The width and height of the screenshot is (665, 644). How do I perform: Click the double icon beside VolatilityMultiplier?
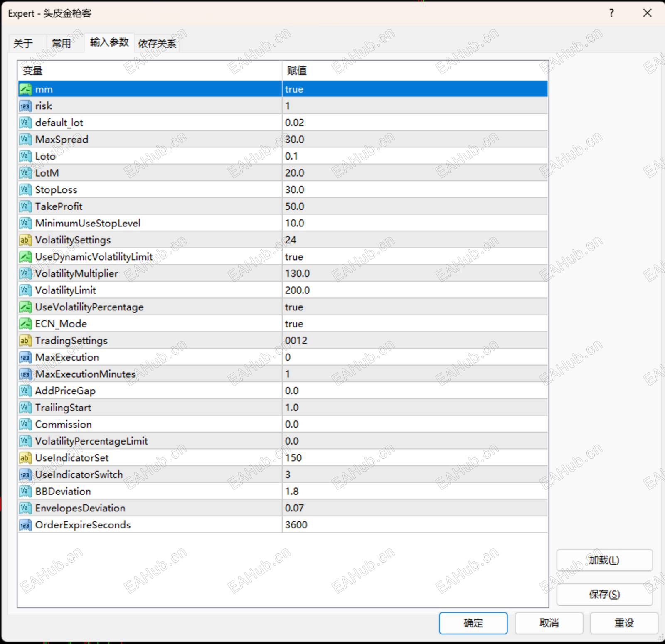(x=25, y=273)
